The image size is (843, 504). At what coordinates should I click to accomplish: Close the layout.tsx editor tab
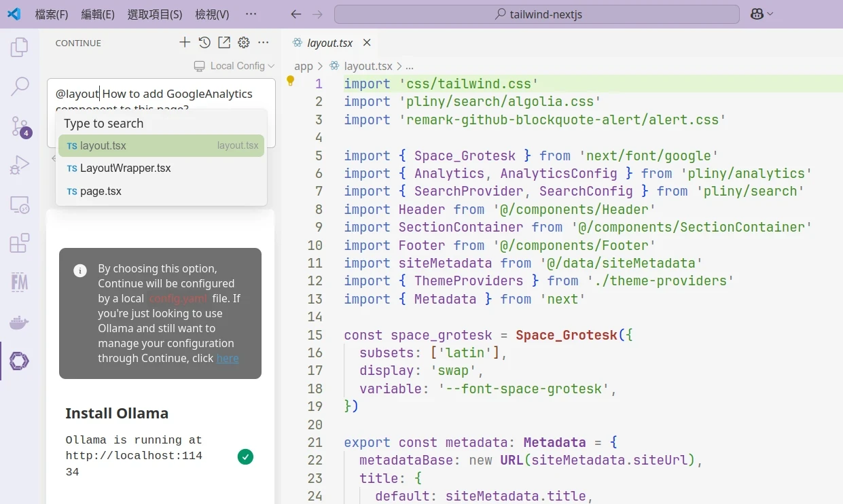tap(367, 43)
